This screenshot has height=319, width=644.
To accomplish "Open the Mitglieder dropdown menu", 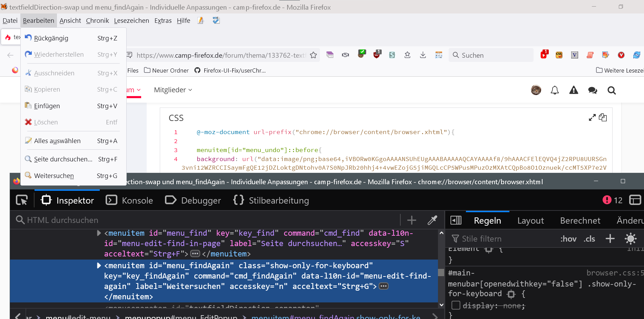I will [x=173, y=90].
